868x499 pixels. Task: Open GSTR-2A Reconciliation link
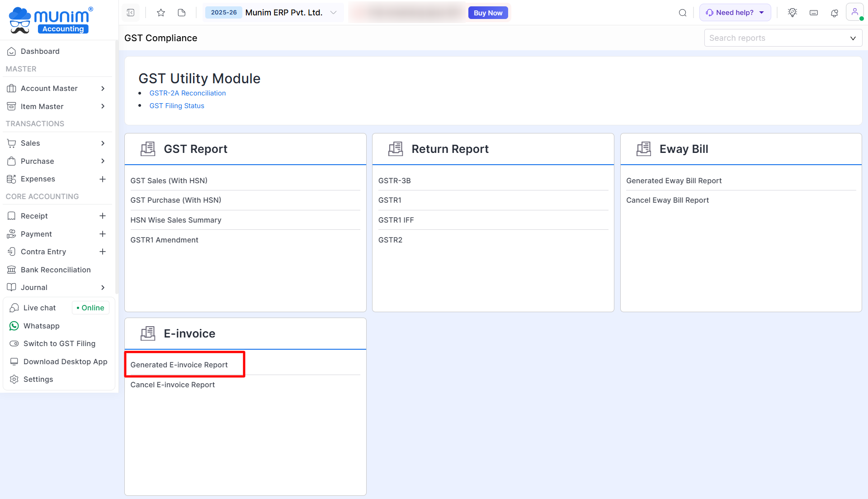coord(188,93)
